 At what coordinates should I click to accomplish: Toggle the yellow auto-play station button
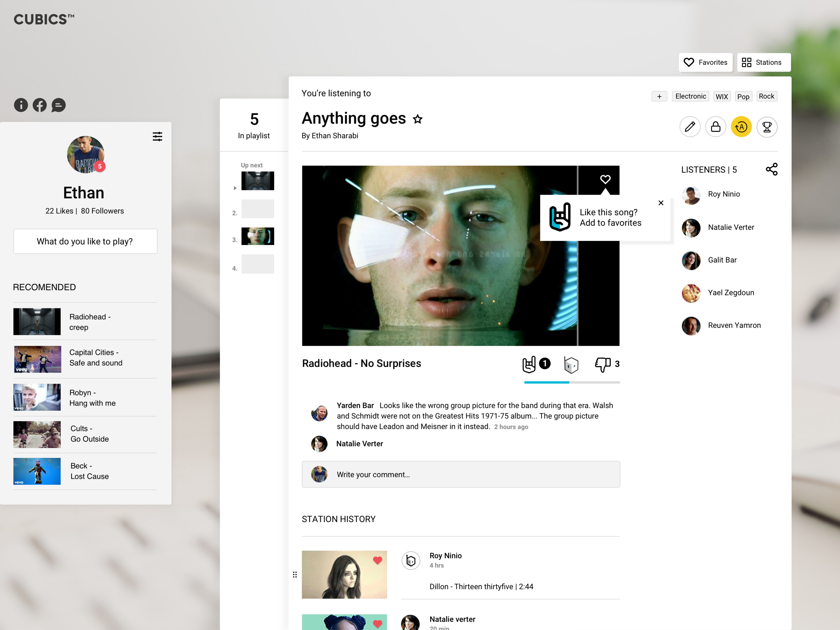coord(741,127)
